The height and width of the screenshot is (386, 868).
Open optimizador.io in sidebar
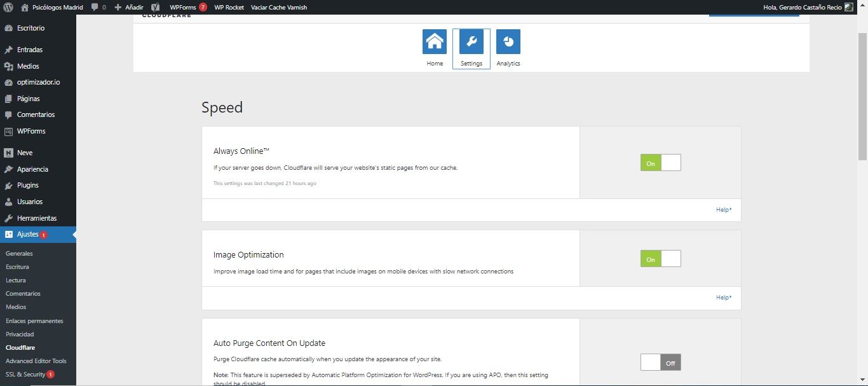point(38,82)
